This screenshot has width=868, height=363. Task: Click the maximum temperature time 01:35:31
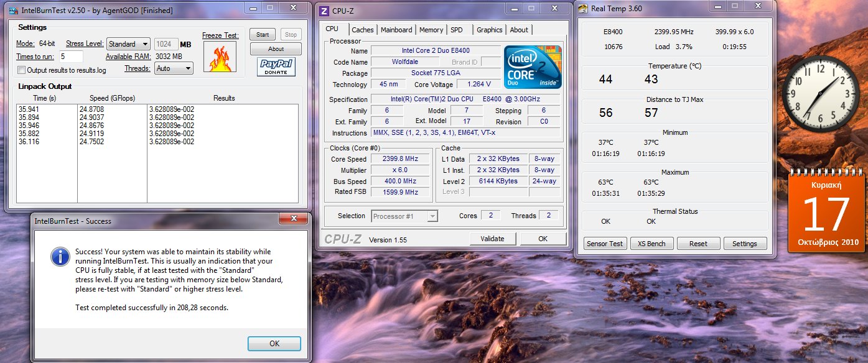coord(605,193)
